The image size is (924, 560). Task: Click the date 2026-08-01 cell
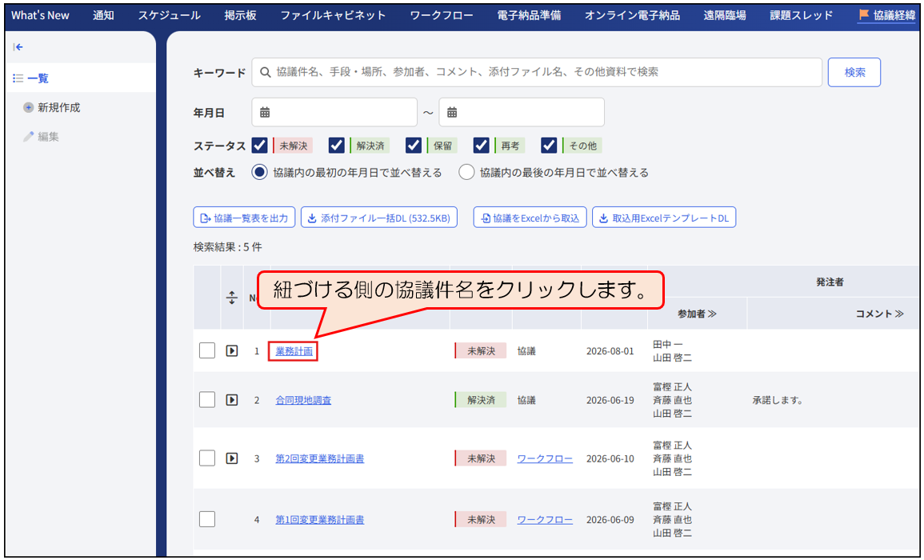[610, 350]
